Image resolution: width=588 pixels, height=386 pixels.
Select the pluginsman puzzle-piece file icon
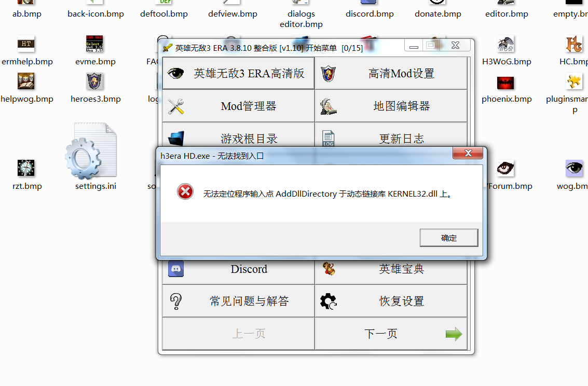click(x=574, y=81)
